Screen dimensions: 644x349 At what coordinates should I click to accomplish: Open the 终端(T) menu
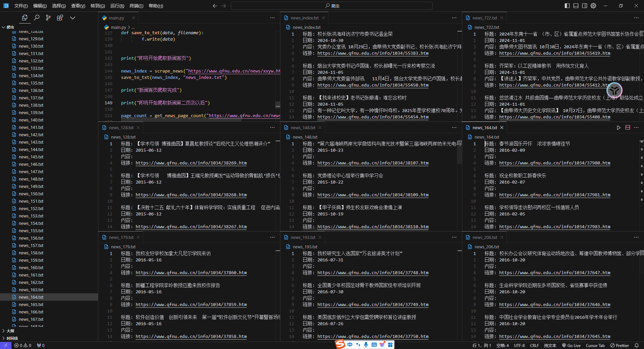[136, 6]
